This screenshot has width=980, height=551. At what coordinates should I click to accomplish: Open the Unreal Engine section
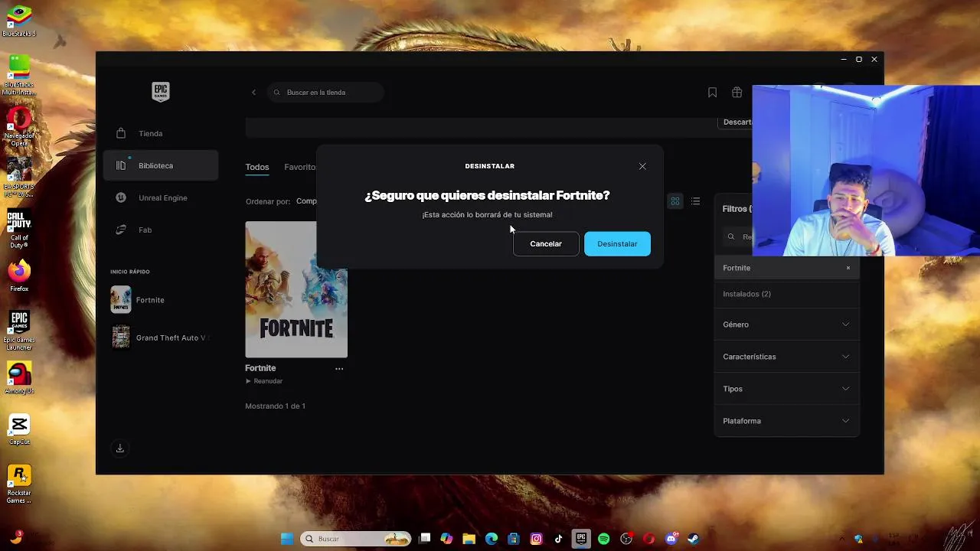tap(161, 197)
